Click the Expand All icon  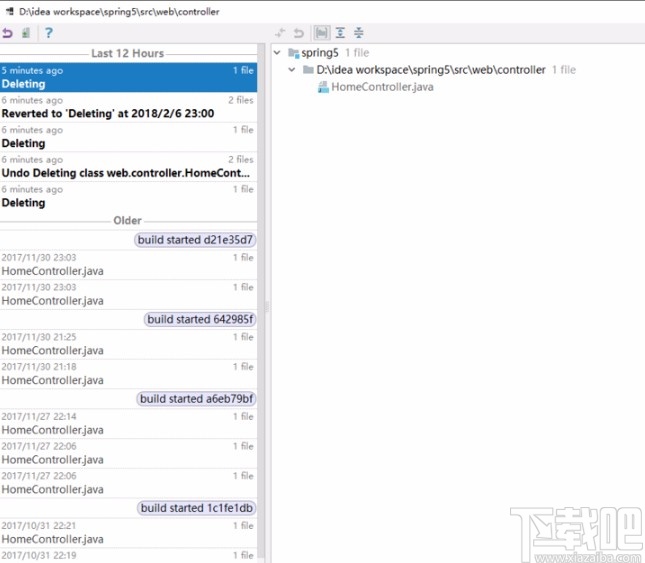pos(340,32)
